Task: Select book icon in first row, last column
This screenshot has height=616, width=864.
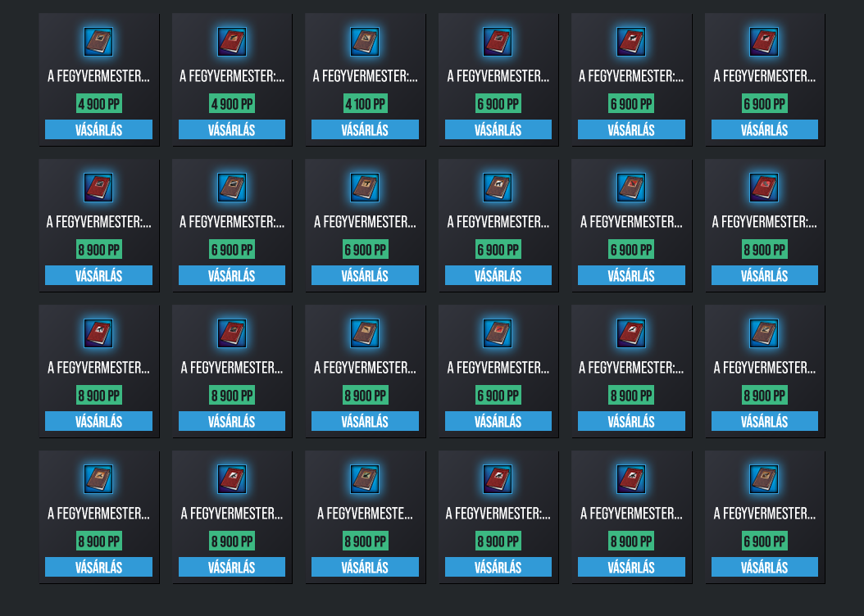Action: (x=764, y=42)
